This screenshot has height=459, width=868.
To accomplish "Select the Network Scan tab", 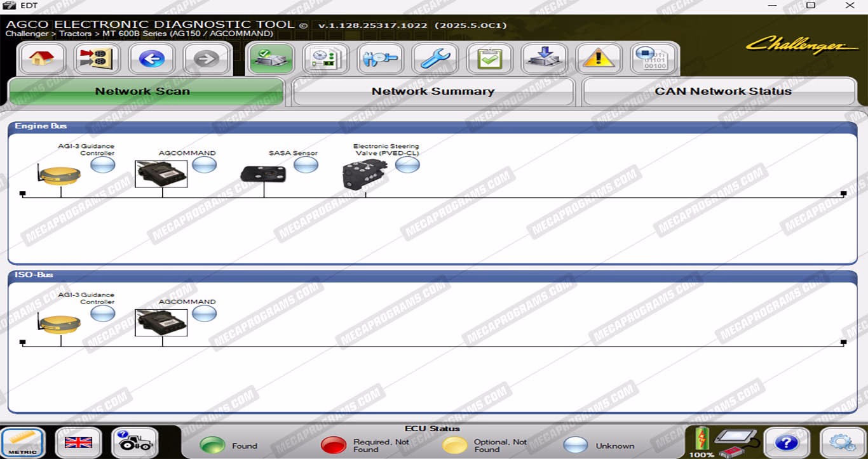I will coord(142,91).
